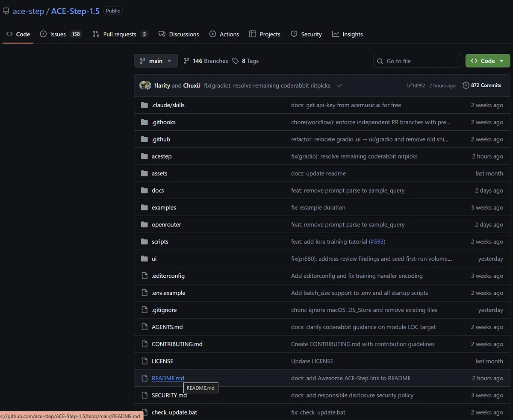Screen dimensions: 513x420
Task: Open commit 'docs: add responsible disclosure security policy'
Action: [x=352, y=396]
